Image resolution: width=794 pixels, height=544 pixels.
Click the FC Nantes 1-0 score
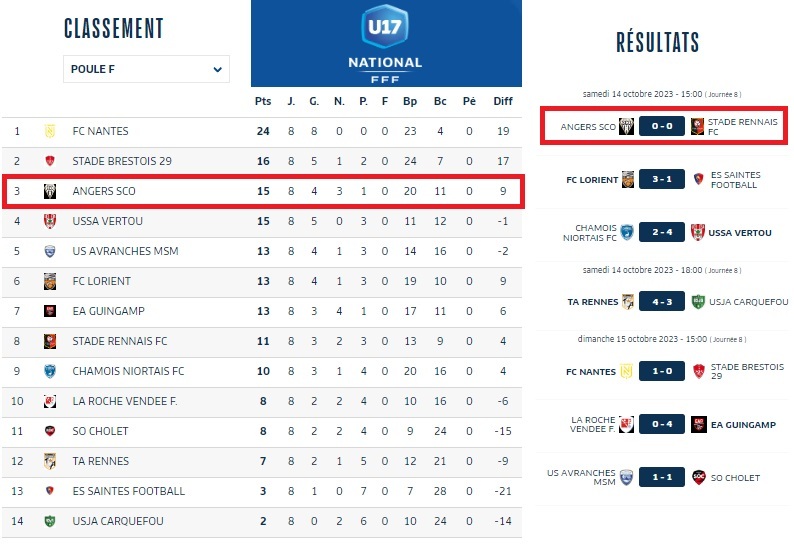[x=663, y=372]
